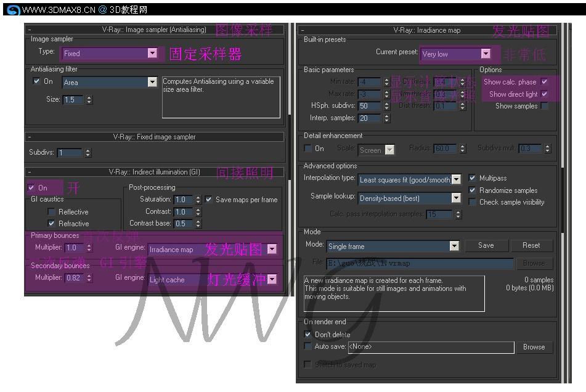Click Secondary bounces Multiplier spinner
The image size is (586, 392).
tap(89, 278)
